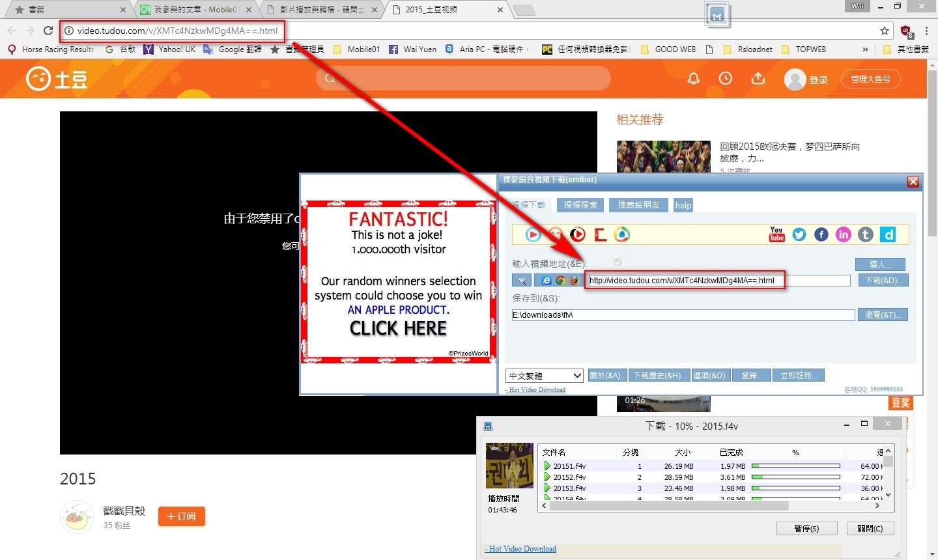Click the 20152.f4v progress bar
Viewport: 938px width, 560px height.
795,477
